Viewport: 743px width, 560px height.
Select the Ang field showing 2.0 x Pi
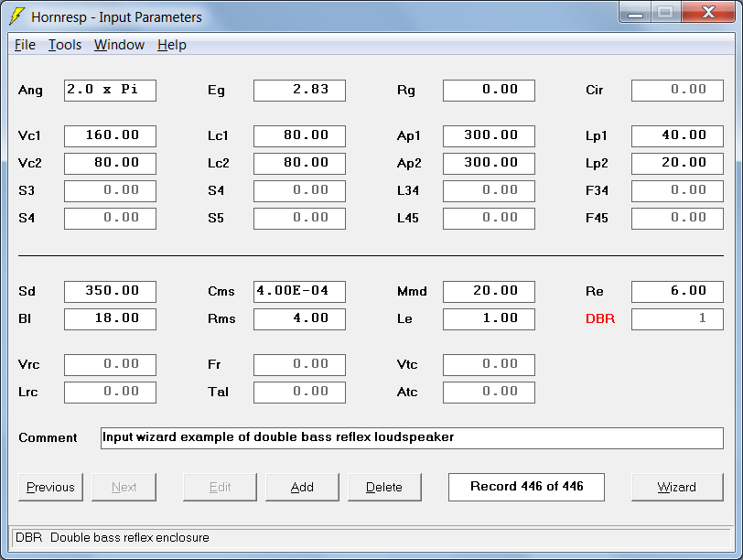110,91
